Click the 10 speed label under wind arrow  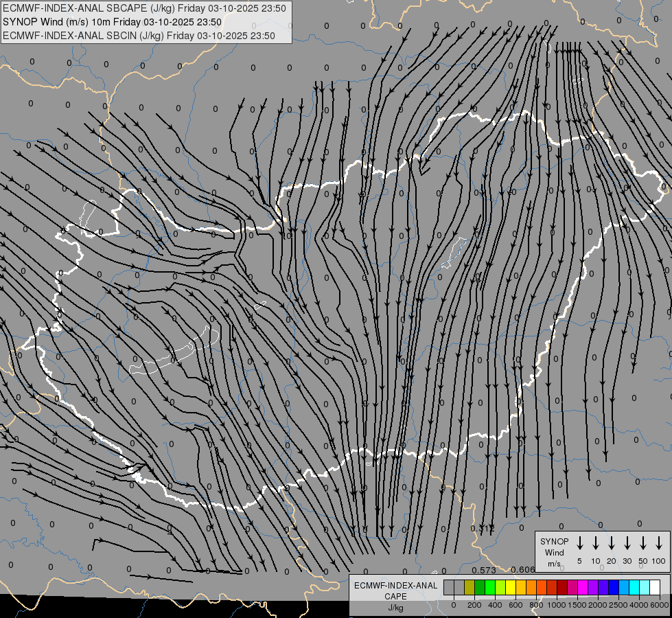coord(596,561)
